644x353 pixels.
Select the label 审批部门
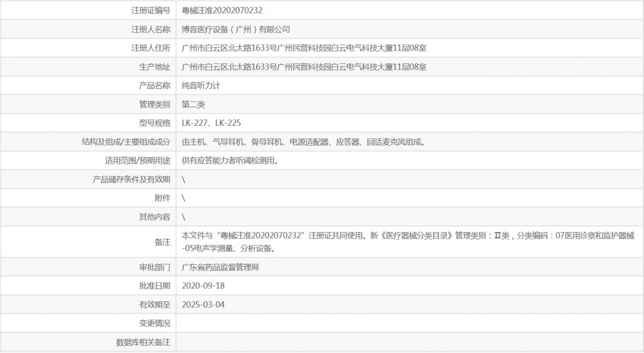pos(155,267)
